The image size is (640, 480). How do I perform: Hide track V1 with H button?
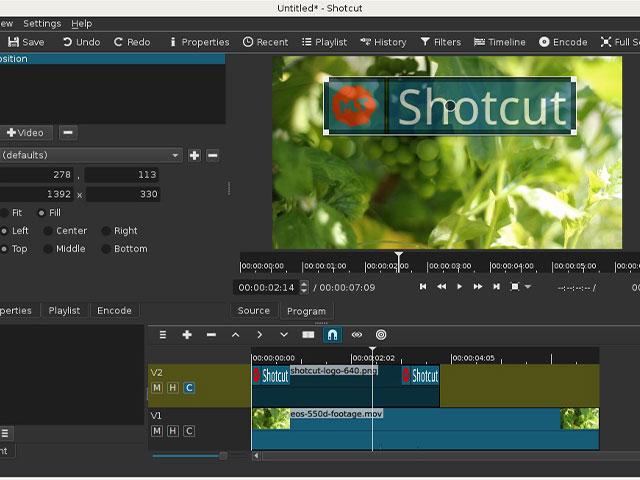click(x=173, y=431)
